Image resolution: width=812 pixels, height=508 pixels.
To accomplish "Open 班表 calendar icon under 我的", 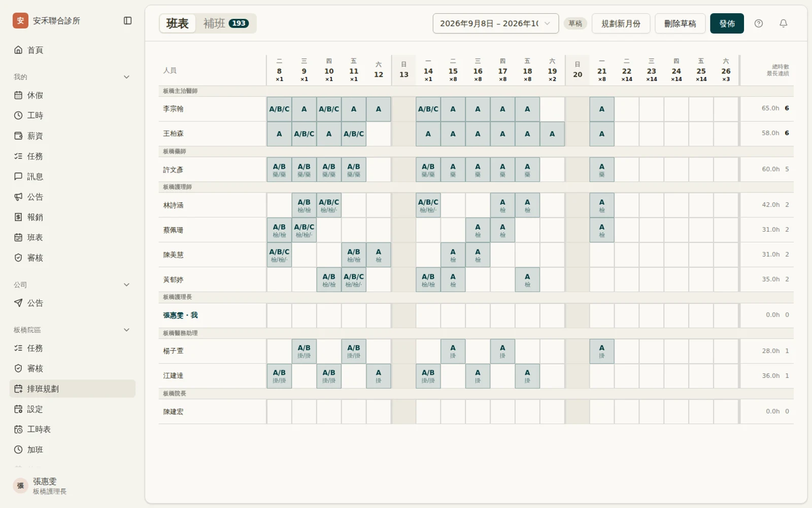I will point(18,237).
